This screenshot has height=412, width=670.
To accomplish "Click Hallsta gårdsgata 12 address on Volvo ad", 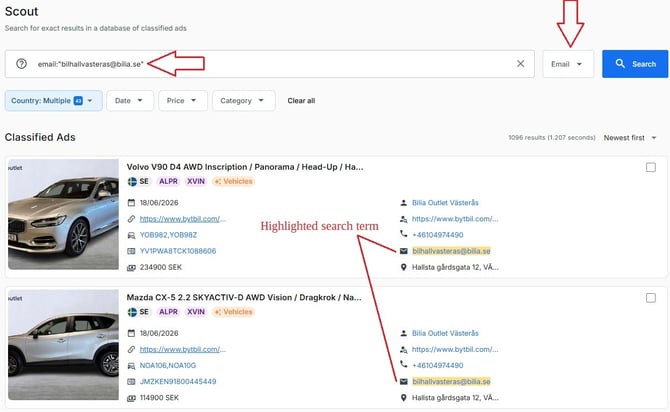I will [455, 267].
